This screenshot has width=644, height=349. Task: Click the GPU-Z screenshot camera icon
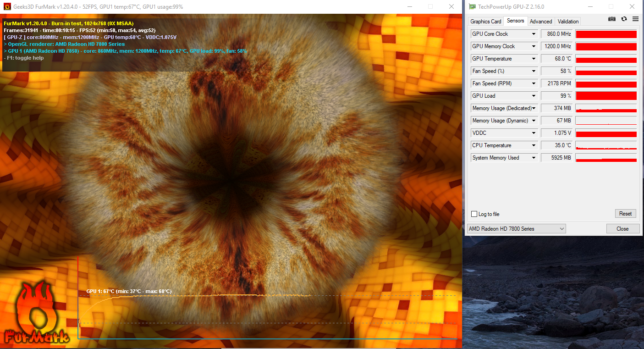(x=611, y=19)
